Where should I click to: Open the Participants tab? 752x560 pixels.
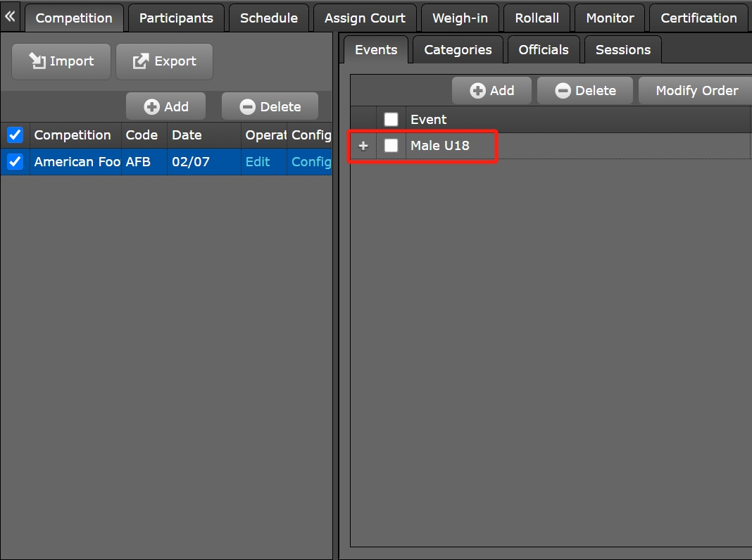(x=176, y=18)
